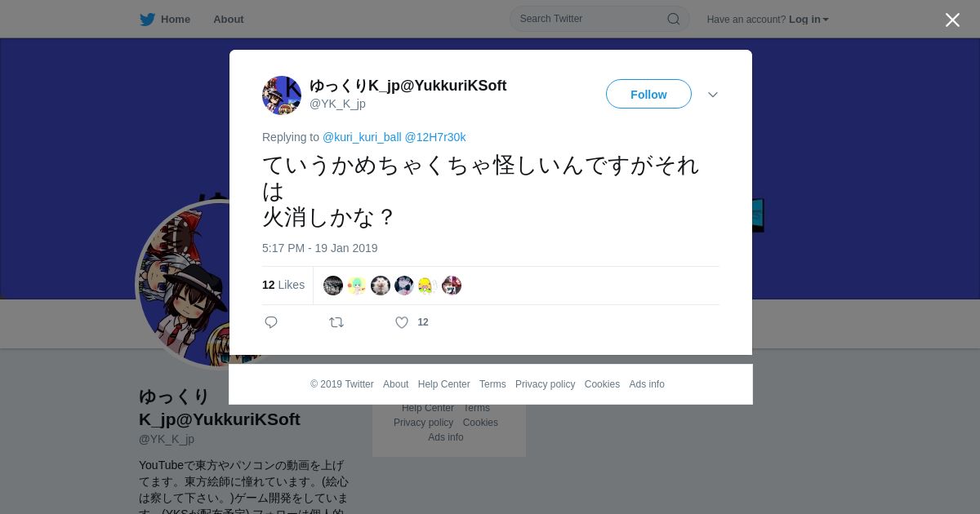
Task: Go to Home in top navigation
Action: [176, 20]
